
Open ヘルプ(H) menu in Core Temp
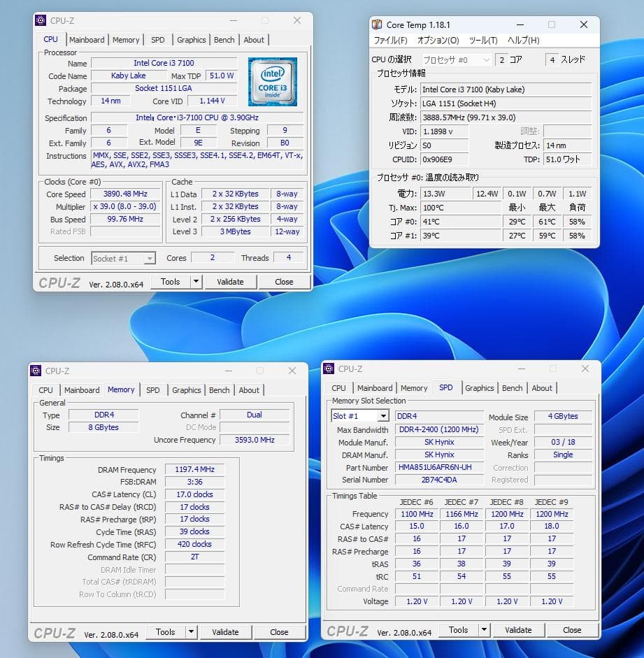(523, 41)
